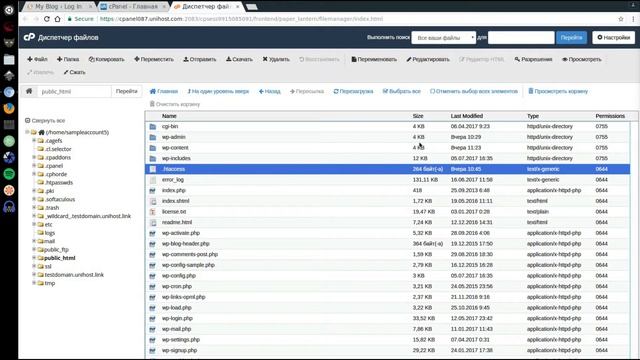This screenshot has height=360, width=640.
Task: Select the readme.html file icon
Action: click(153, 222)
